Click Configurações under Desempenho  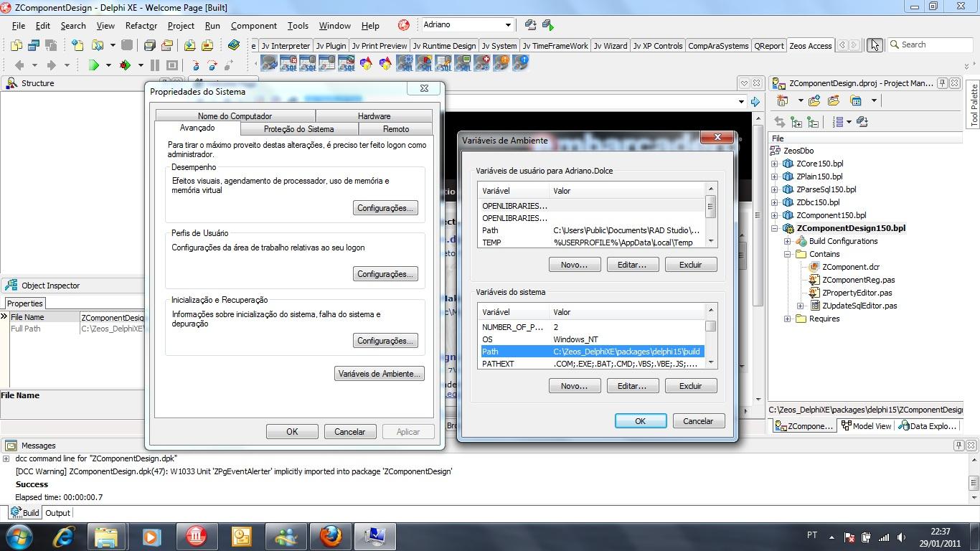[x=385, y=208]
